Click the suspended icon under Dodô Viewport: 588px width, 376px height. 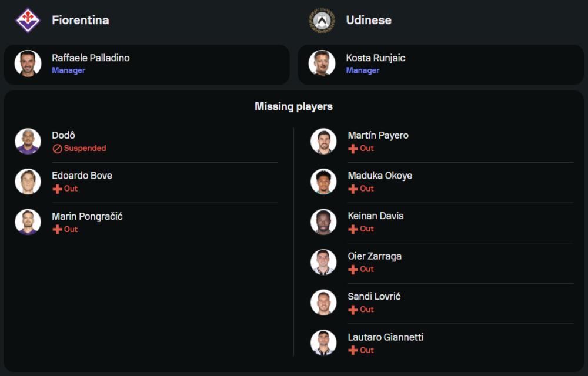[57, 149]
